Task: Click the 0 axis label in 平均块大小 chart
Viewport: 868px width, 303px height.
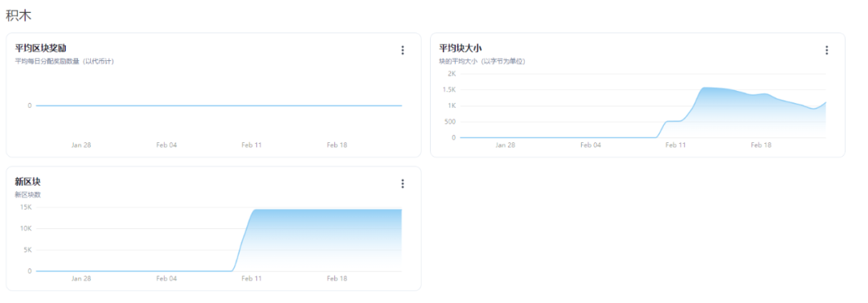Action: point(453,138)
